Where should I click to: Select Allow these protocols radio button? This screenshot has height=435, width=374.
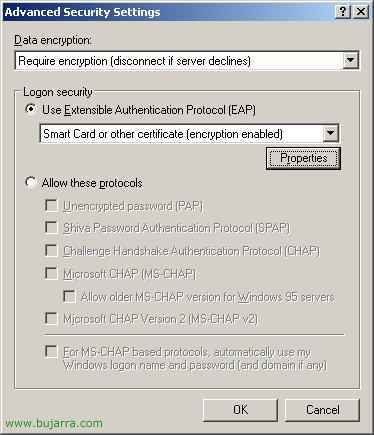coord(31,182)
